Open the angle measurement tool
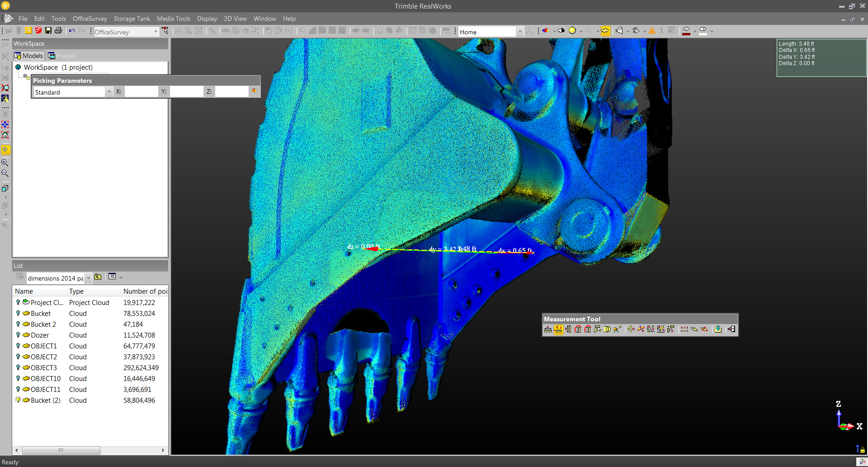This screenshot has width=868, height=467. pos(631,329)
